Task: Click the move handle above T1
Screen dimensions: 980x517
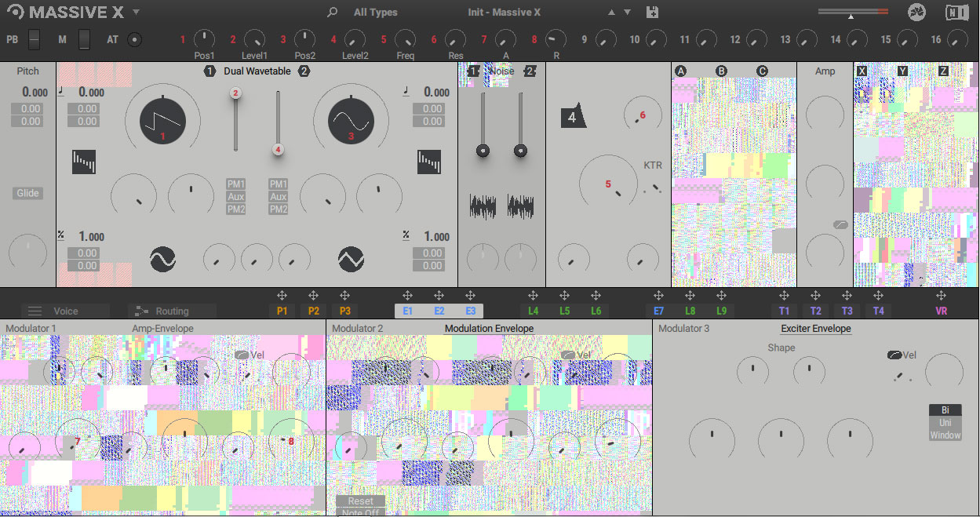Action: click(784, 296)
